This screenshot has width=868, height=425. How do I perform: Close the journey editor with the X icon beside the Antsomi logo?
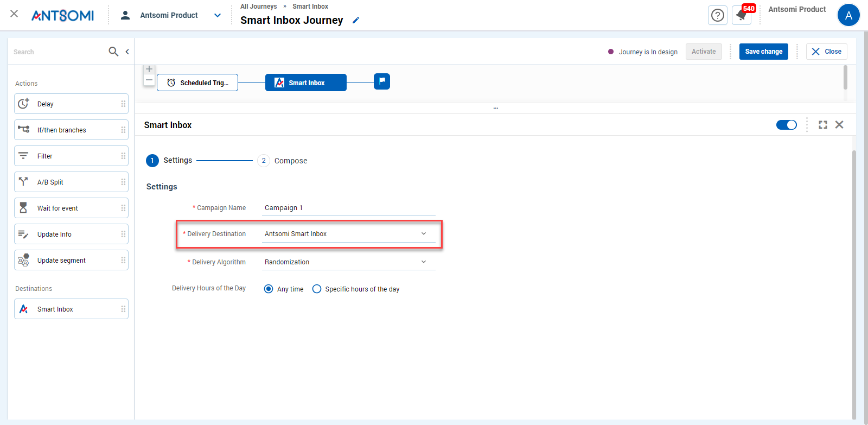[14, 14]
